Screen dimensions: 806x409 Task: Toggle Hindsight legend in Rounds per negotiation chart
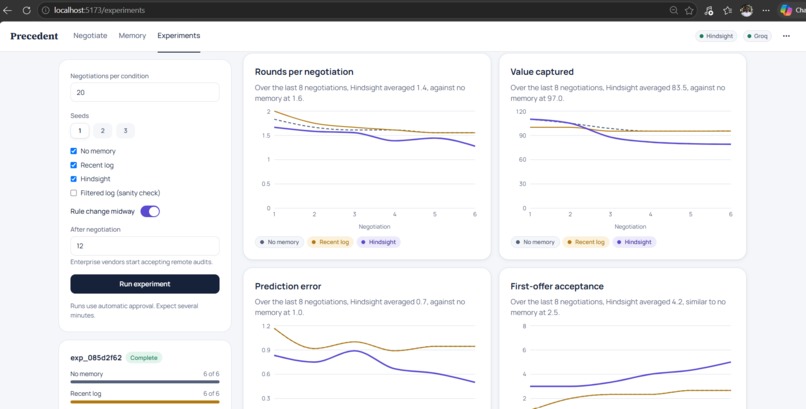coord(377,242)
